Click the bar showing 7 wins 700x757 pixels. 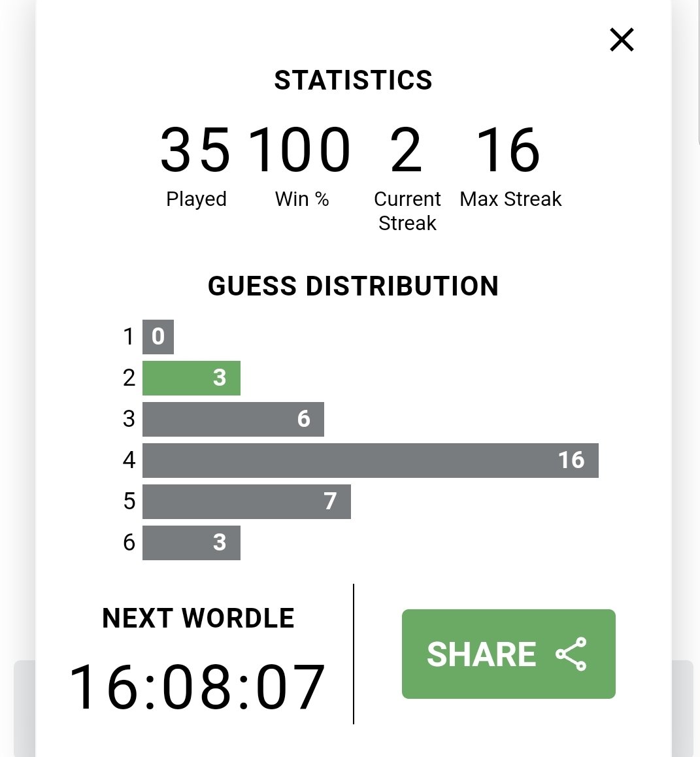coord(246,501)
